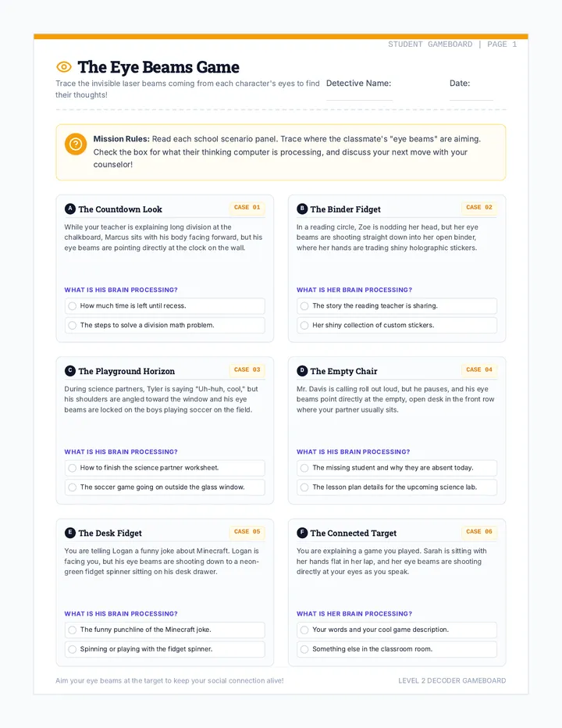Click the letter D badge of Empty Chair
The width and height of the screenshot is (562, 728).
302,370
